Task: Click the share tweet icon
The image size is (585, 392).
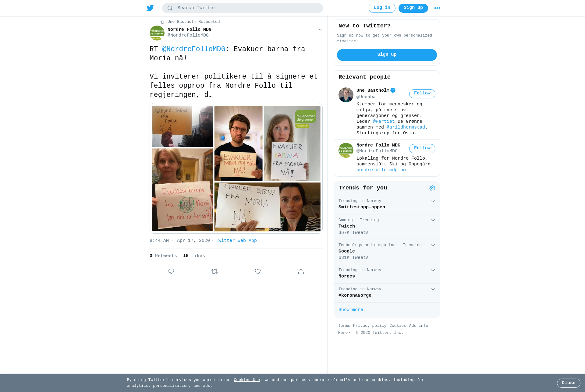Action: pos(301,271)
